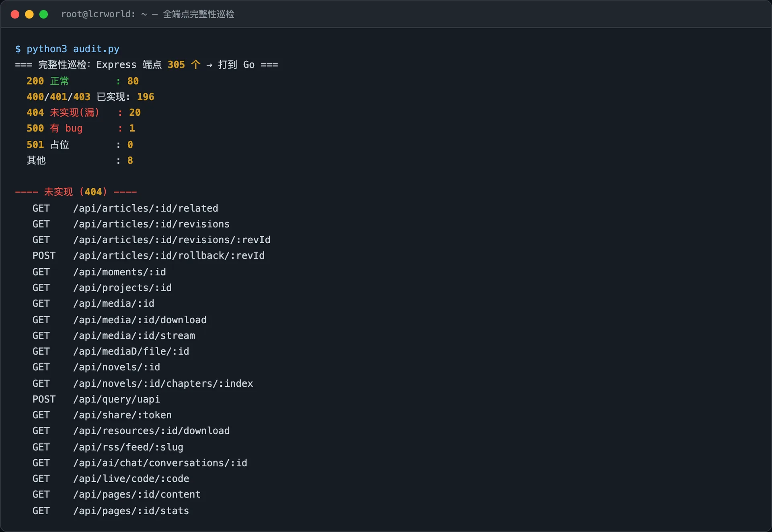The image size is (772, 532).
Task: Select the '305' endpoint count number
Action: (x=176, y=65)
